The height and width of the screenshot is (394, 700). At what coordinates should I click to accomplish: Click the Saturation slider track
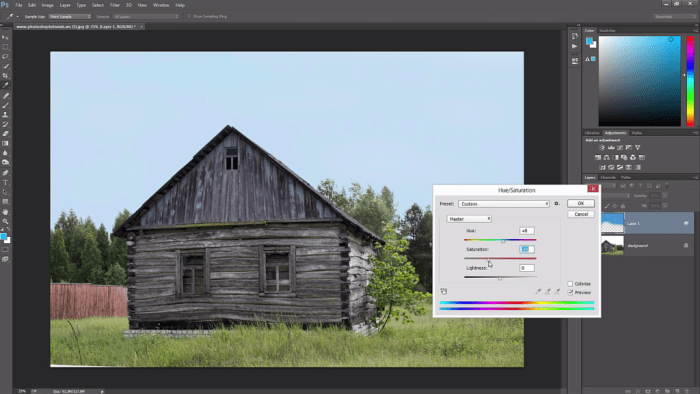(500, 258)
